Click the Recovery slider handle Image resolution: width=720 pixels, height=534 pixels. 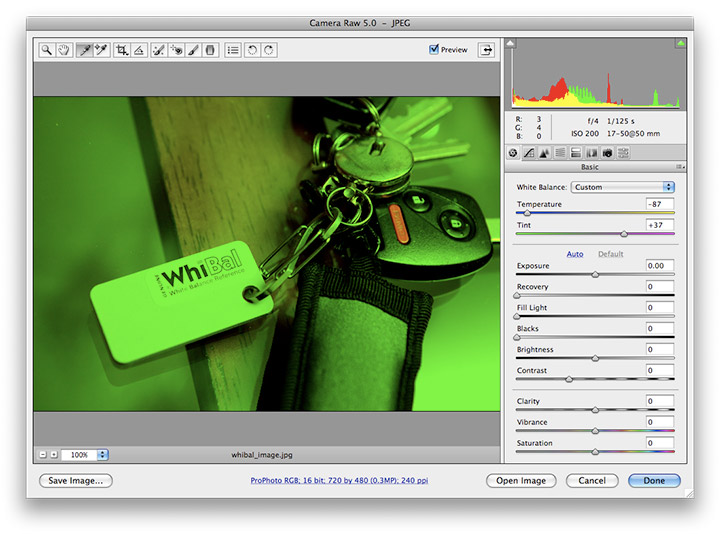517,296
